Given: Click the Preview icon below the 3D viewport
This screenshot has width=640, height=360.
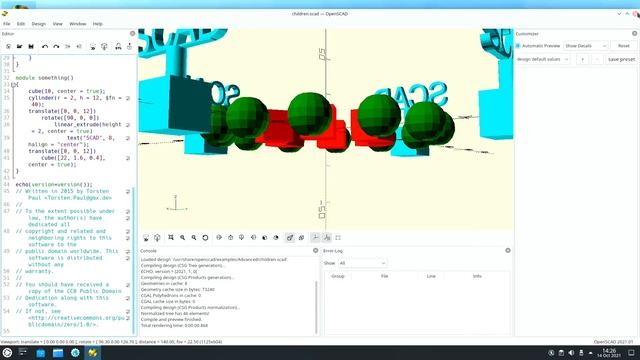Looking at the screenshot, I should point(146,238).
